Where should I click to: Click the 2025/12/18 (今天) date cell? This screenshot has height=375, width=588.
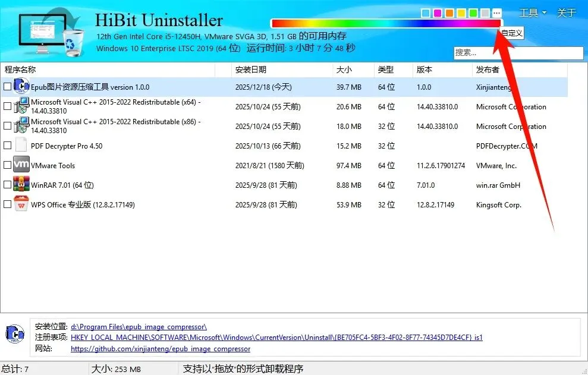(x=263, y=87)
